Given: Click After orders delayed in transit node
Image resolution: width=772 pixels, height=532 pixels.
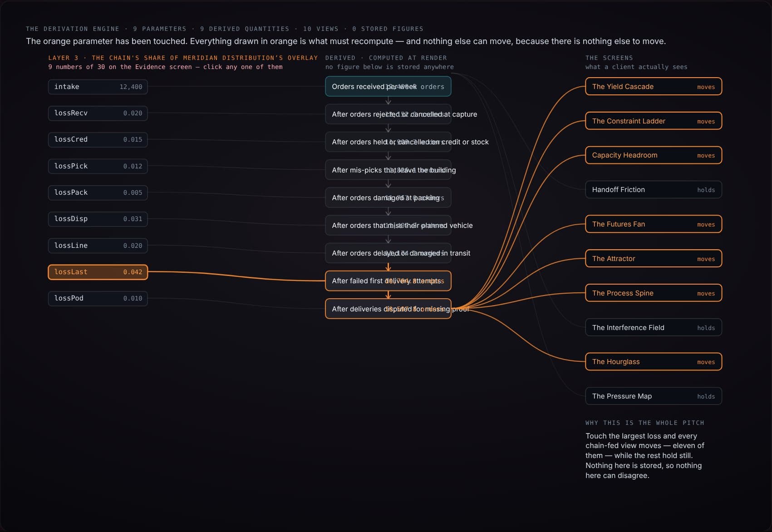Looking at the screenshot, I should [388, 253].
